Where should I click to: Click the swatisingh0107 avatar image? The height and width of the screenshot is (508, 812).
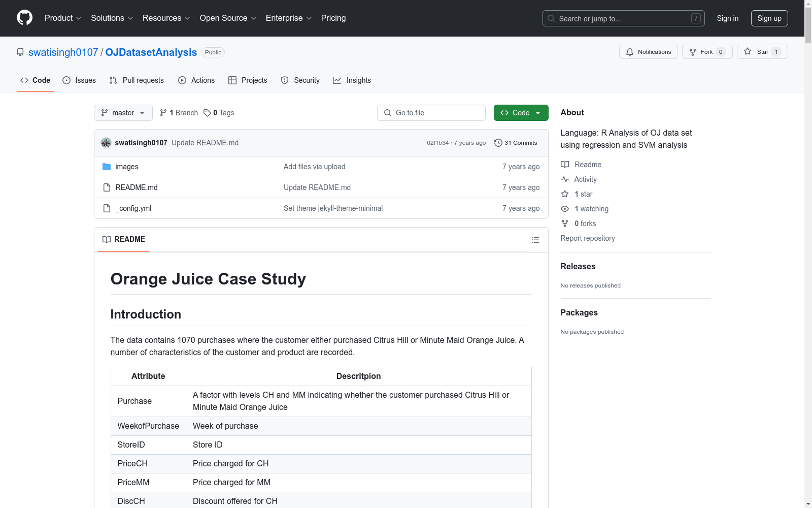pyautogui.click(x=106, y=143)
